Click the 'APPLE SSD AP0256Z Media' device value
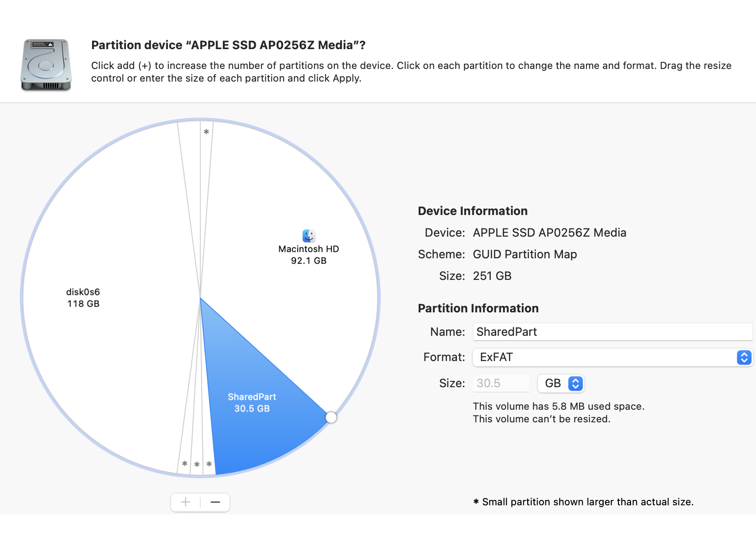The image size is (756, 540). point(549,233)
